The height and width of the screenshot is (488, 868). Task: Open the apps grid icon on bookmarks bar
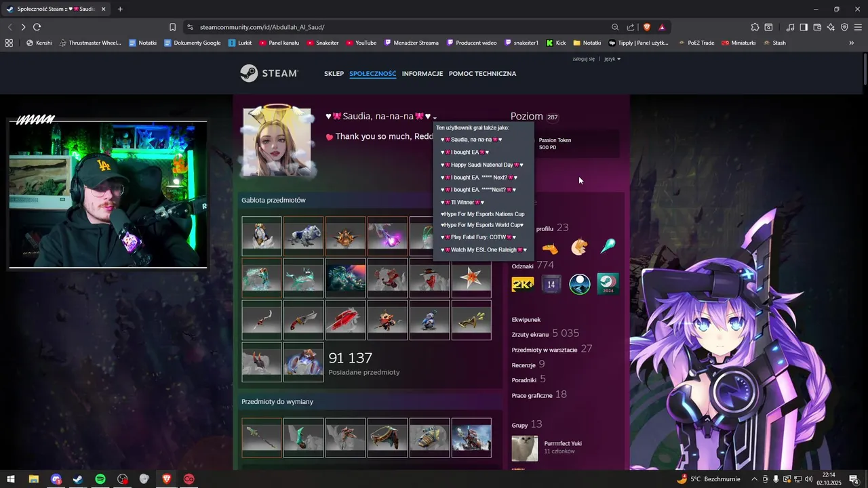9,43
